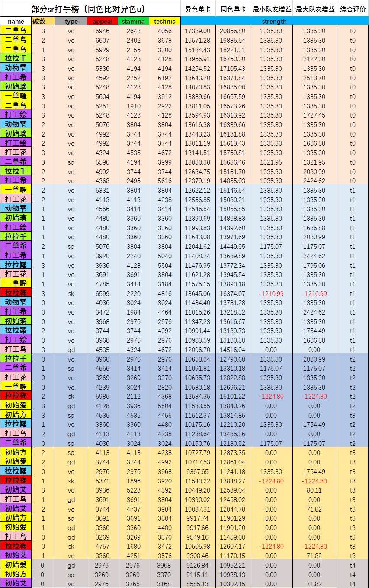Click appeal value 5371
This screenshot has height=588, width=369.
coord(102,481)
